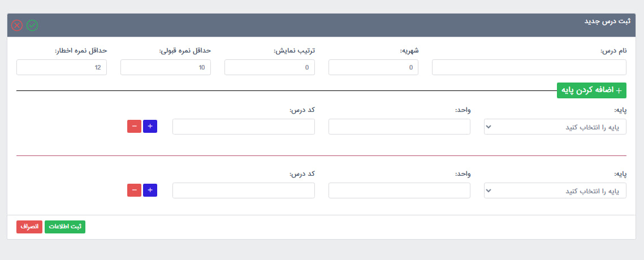
Task: Focus the نام درس text field
Action: 529,68
